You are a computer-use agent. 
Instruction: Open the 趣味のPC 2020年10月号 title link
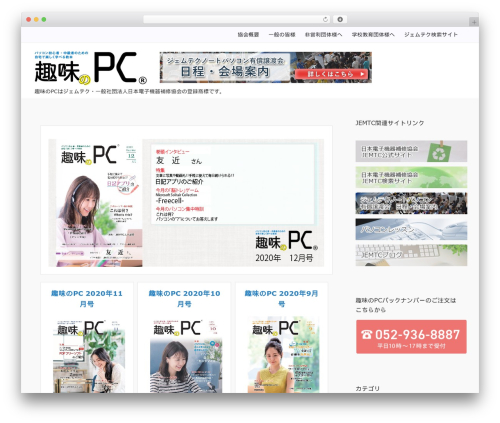click(184, 299)
